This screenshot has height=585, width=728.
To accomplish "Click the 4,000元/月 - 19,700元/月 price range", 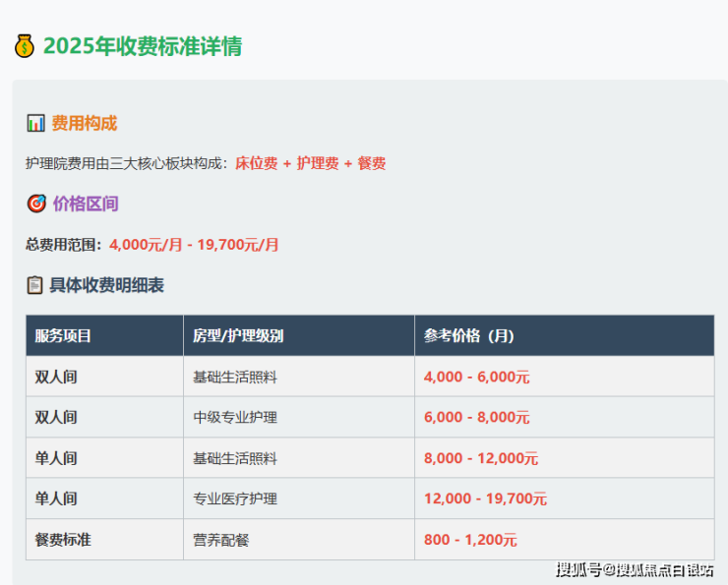I will coord(194,245).
